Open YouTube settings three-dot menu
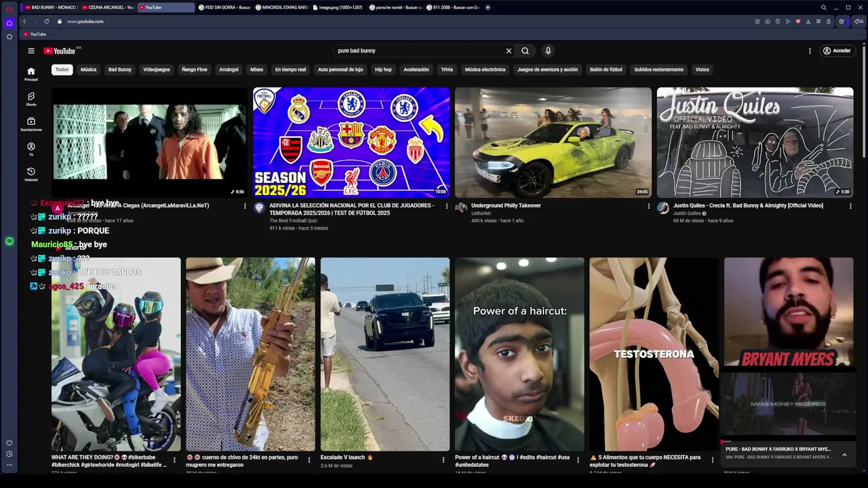Image resolution: width=868 pixels, height=488 pixels. 810,51
